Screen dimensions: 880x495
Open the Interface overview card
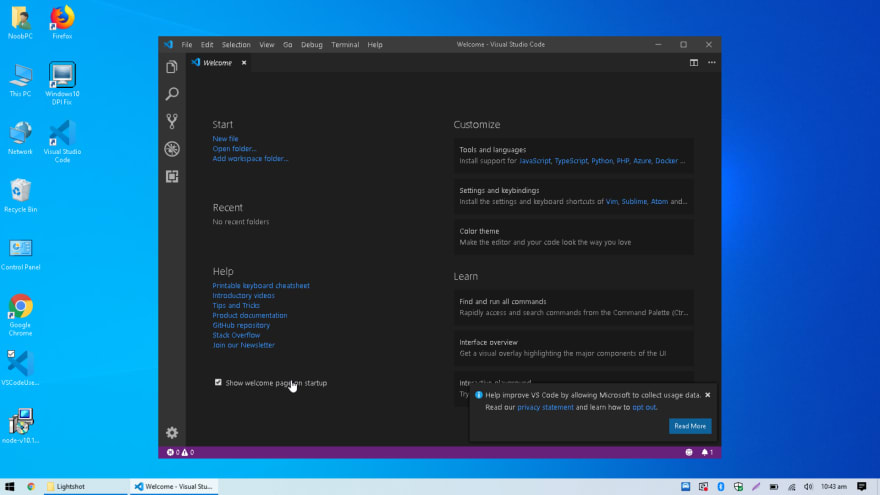[x=574, y=348]
